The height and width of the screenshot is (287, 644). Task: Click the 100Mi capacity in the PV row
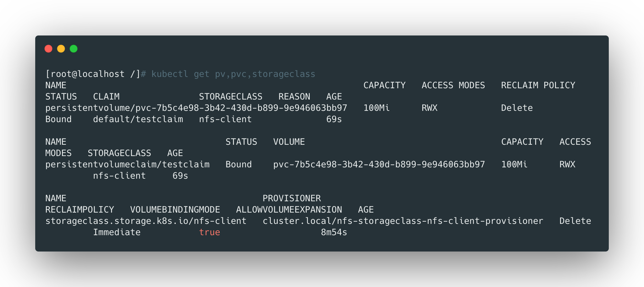(376, 108)
